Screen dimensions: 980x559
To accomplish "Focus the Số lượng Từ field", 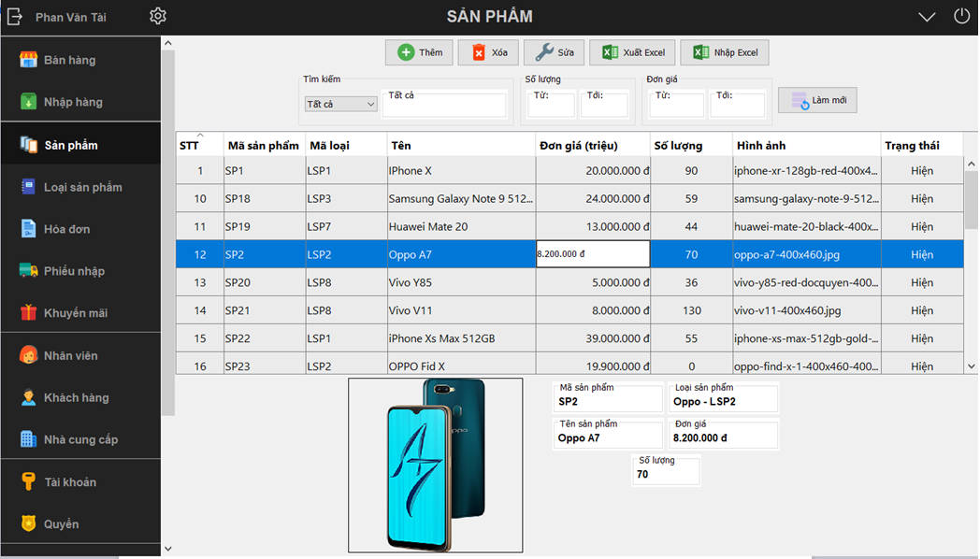I will [552, 104].
